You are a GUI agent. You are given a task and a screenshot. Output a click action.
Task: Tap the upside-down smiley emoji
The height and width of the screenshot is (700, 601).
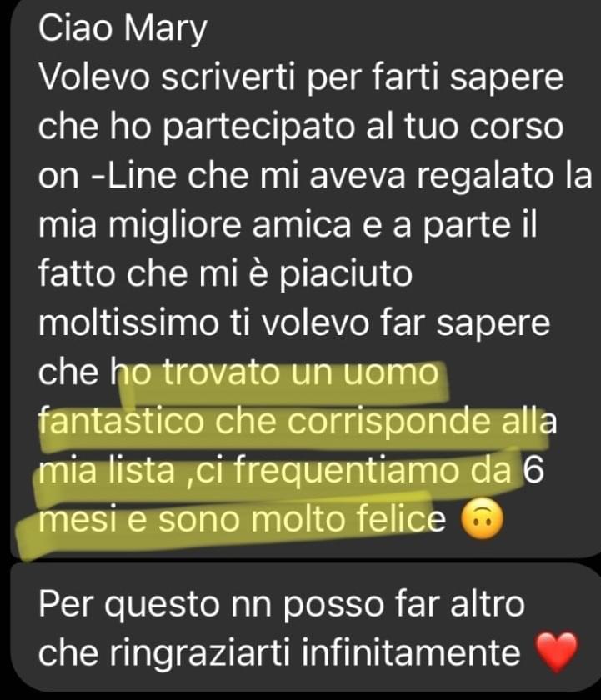(x=481, y=520)
